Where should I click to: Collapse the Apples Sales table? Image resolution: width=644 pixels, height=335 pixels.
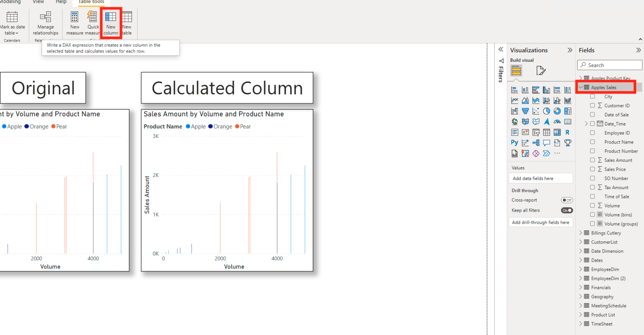(x=581, y=87)
